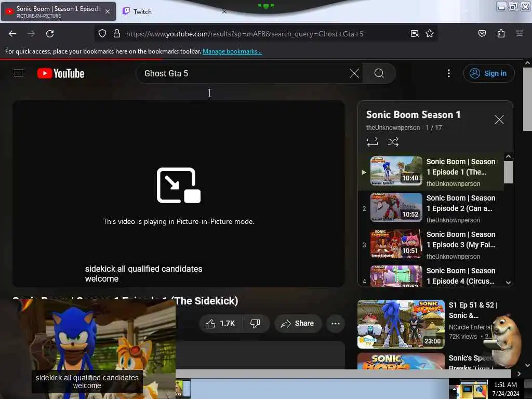Open the tracking protection shield icon
532x399 pixels.
(x=102, y=34)
